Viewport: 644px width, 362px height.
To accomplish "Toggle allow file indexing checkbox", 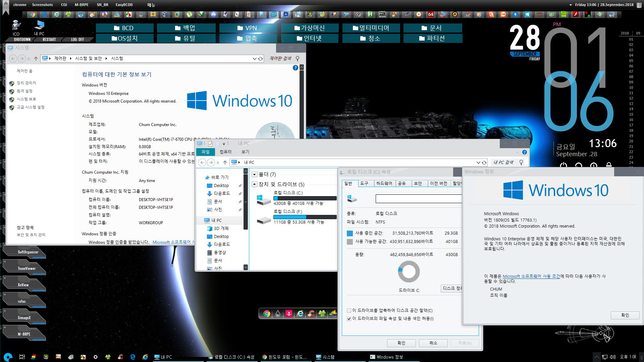I will [x=349, y=318].
